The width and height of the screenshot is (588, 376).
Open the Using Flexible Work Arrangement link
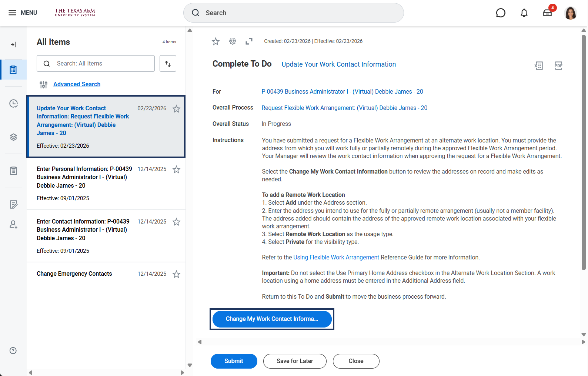click(336, 257)
